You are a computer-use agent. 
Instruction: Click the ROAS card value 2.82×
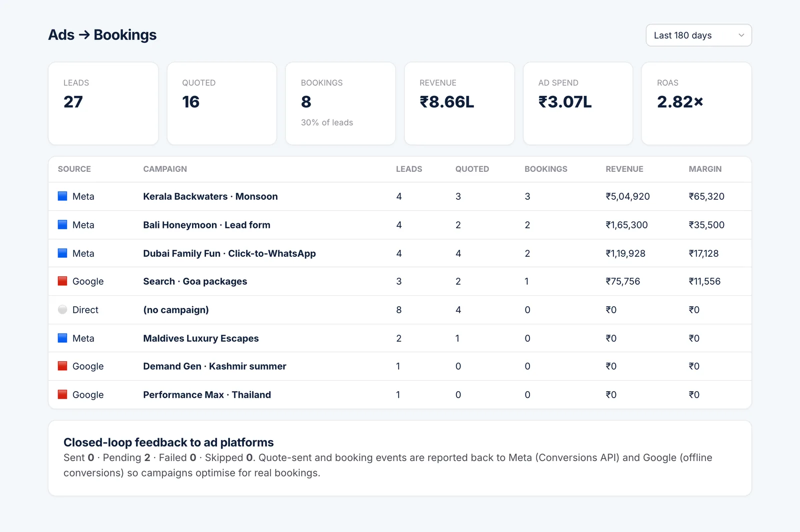[680, 102]
